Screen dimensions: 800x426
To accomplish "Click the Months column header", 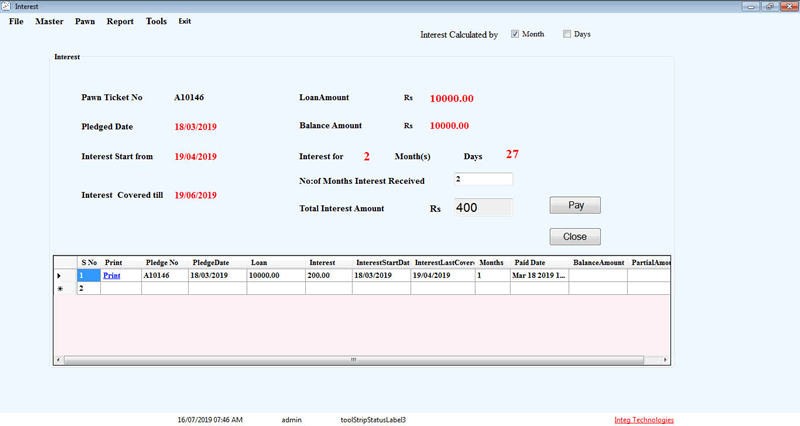I will click(492, 262).
